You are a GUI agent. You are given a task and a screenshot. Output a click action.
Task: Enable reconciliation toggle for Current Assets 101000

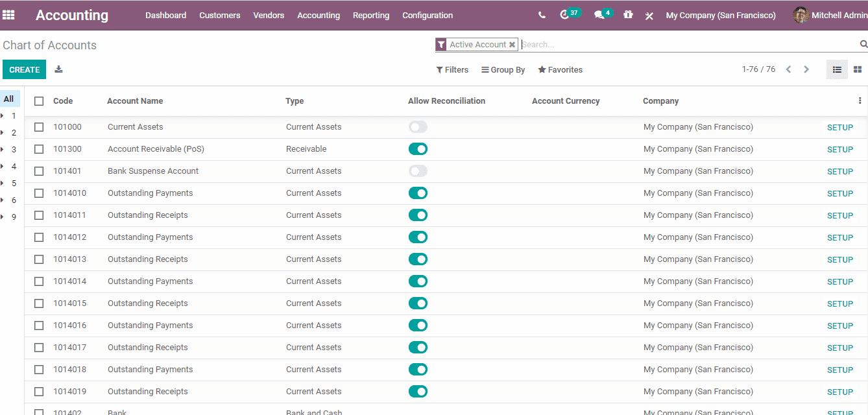tap(418, 127)
